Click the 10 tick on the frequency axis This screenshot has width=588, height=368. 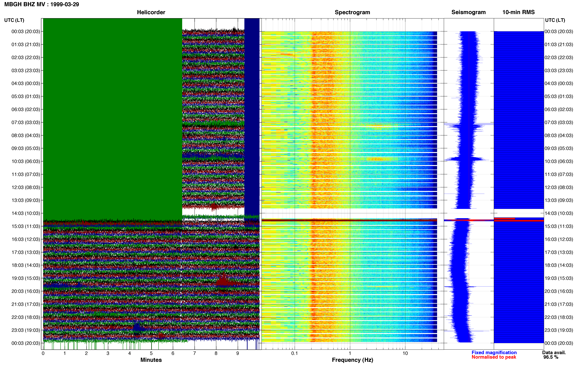405,353
